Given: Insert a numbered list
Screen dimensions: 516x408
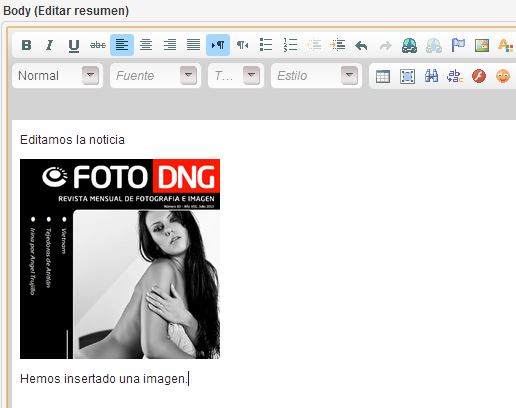Looking at the screenshot, I should (290, 45).
